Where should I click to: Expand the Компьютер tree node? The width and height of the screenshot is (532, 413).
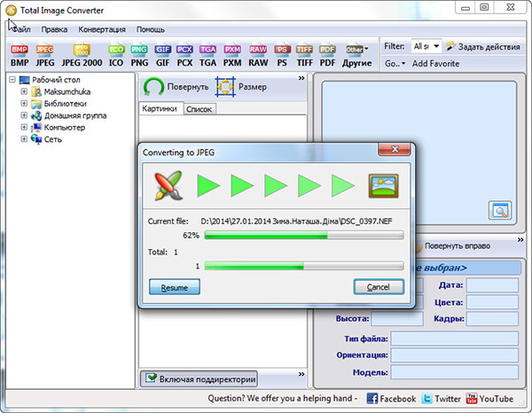click(x=24, y=127)
